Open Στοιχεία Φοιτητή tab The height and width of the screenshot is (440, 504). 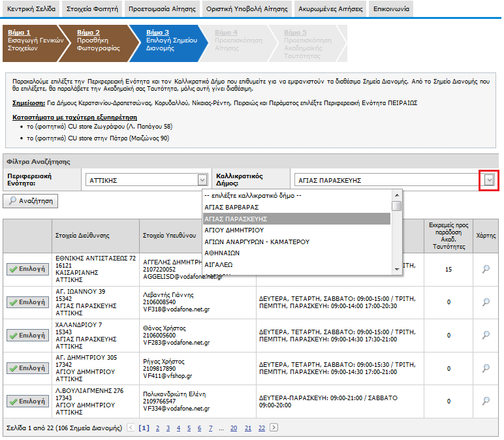coord(92,8)
